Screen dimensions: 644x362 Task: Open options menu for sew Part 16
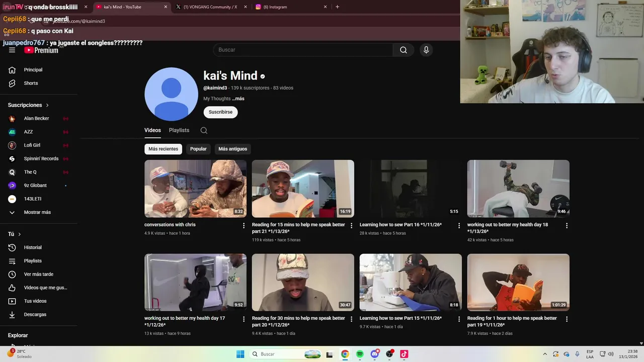(x=459, y=226)
